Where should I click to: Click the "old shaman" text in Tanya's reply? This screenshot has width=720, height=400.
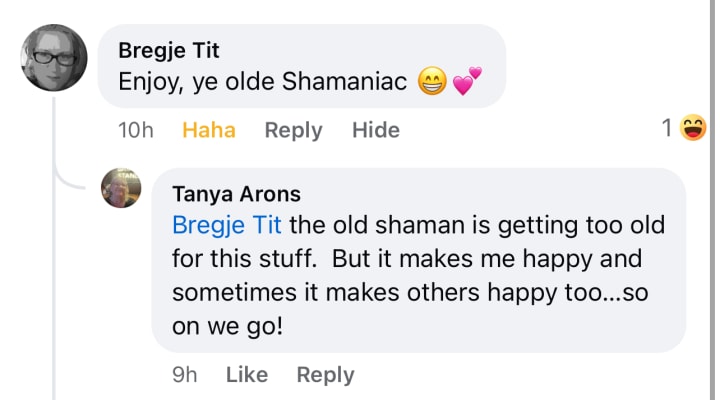pos(365,225)
